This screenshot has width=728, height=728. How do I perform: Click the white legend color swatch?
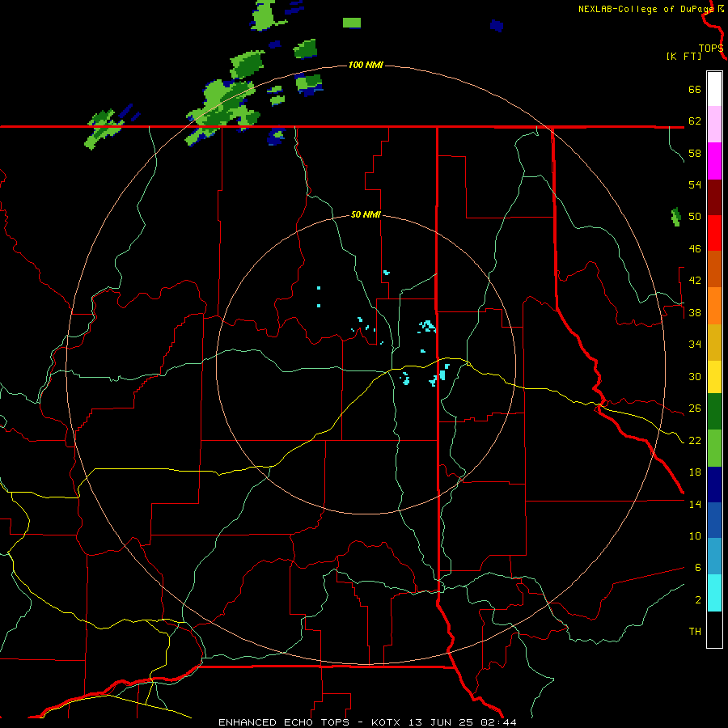click(714, 89)
